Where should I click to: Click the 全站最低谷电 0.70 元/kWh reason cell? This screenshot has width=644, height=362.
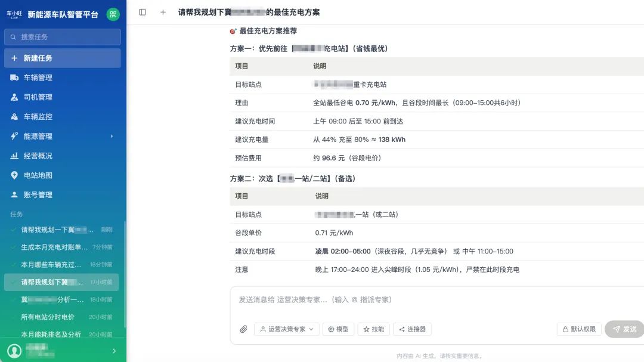417,103
